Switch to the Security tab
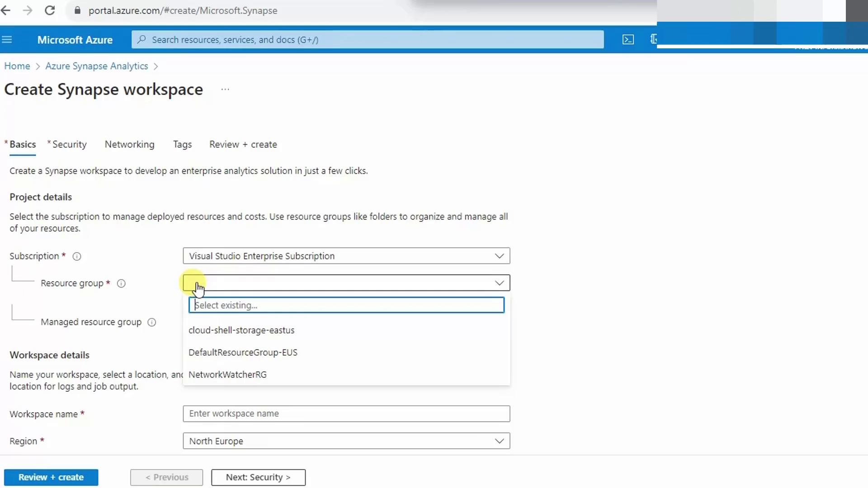Screen dimensions: 868x488 pyautogui.click(x=69, y=145)
